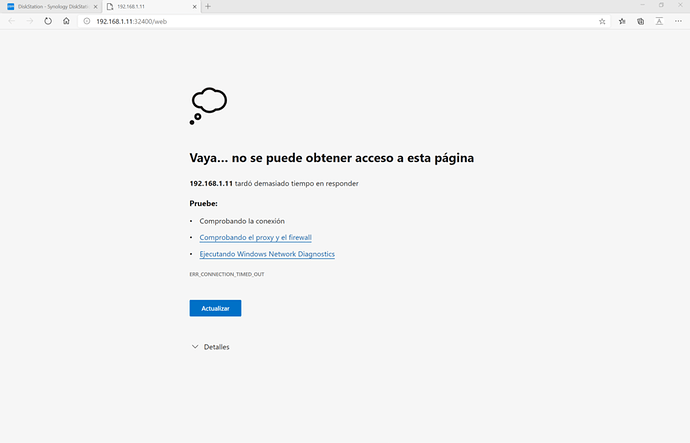Open the profile icon in toolbar

pyautogui.click(x=659, y=21)
